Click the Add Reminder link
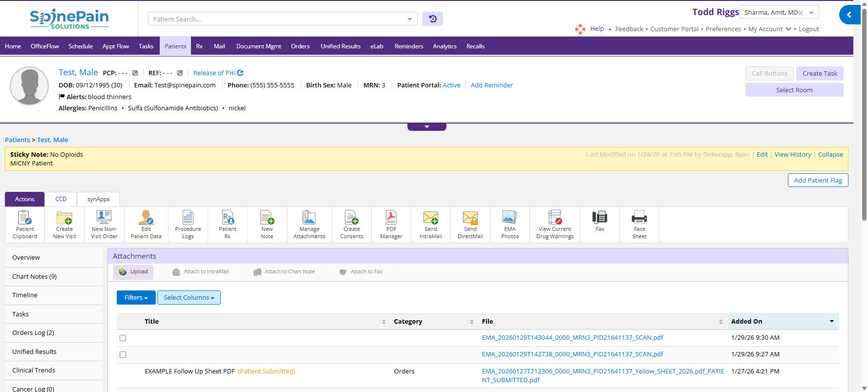The image size is (868, 392). 491,85
